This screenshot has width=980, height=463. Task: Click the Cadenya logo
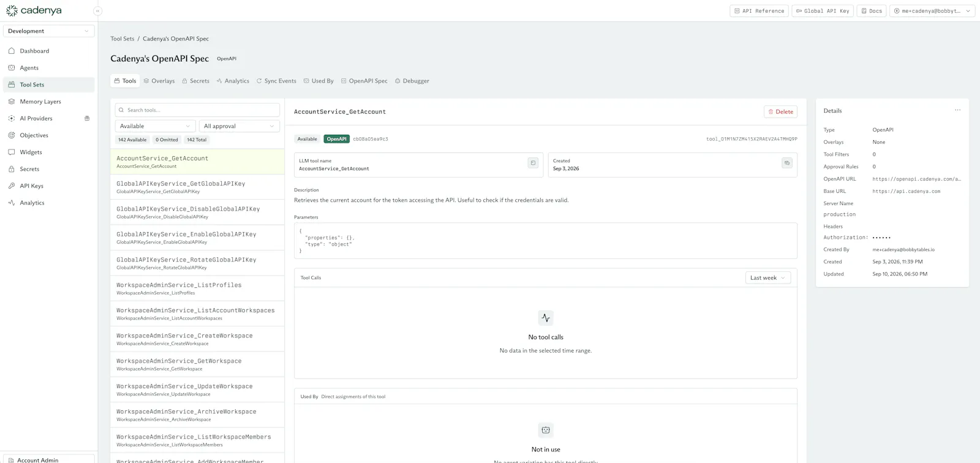coord(34,10)
